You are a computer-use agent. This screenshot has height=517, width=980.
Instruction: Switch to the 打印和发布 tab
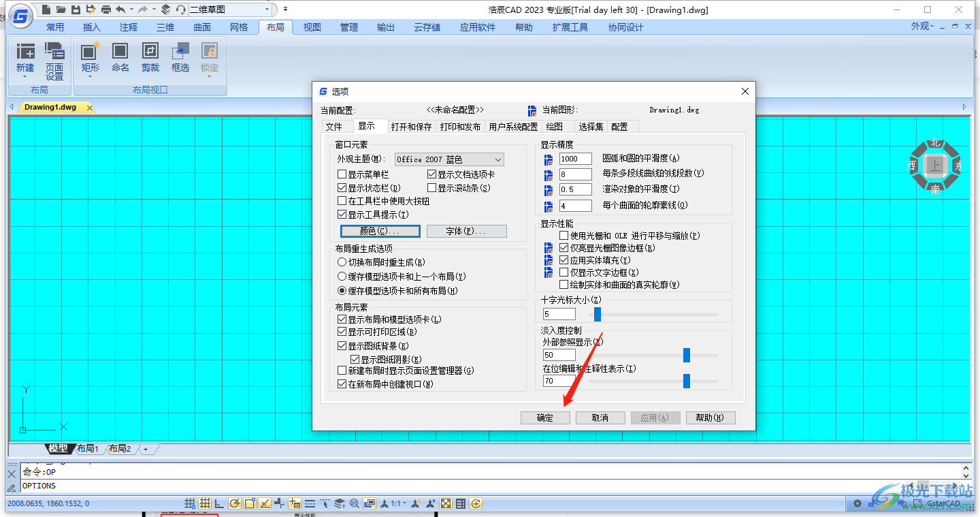point(461,127)
